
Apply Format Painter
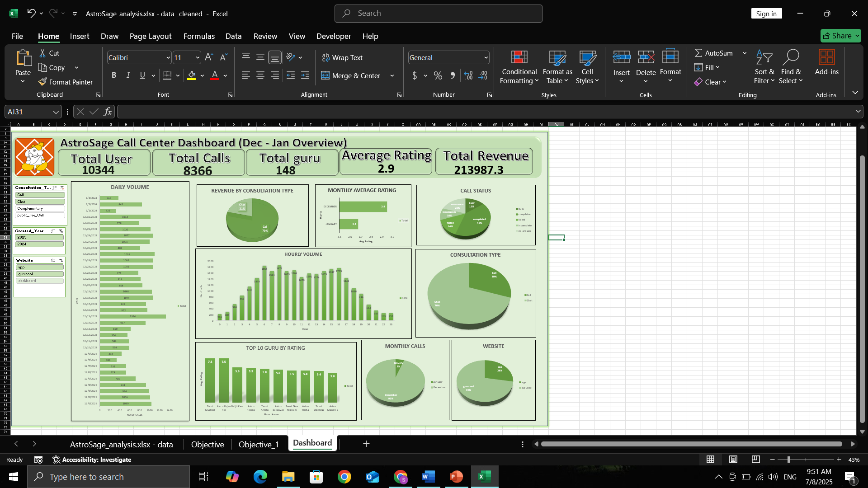tap(66, 82)
